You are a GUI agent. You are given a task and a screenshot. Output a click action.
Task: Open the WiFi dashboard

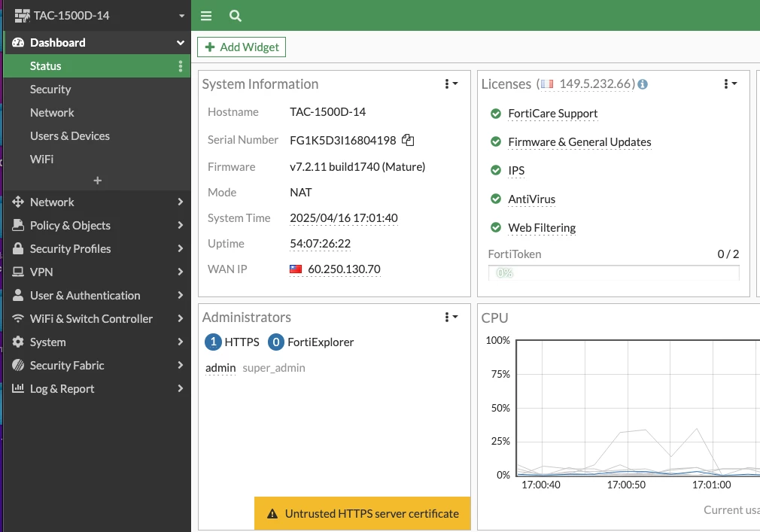point(97,159)
